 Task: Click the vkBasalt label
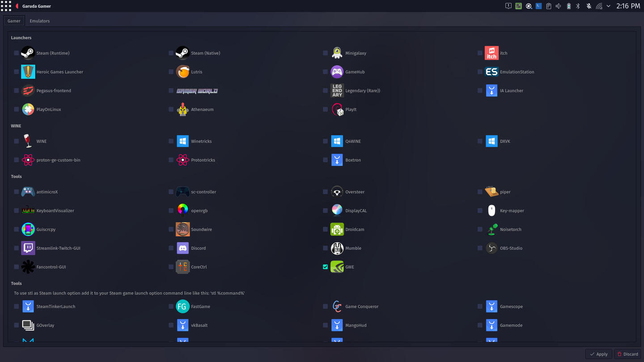(199, 325)
